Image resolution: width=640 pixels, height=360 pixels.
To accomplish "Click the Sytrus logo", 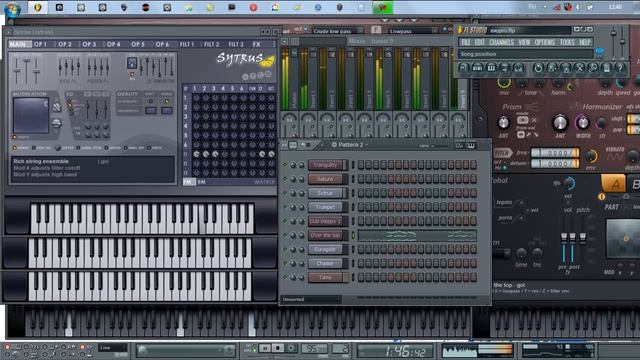I will tap(245, 60).
